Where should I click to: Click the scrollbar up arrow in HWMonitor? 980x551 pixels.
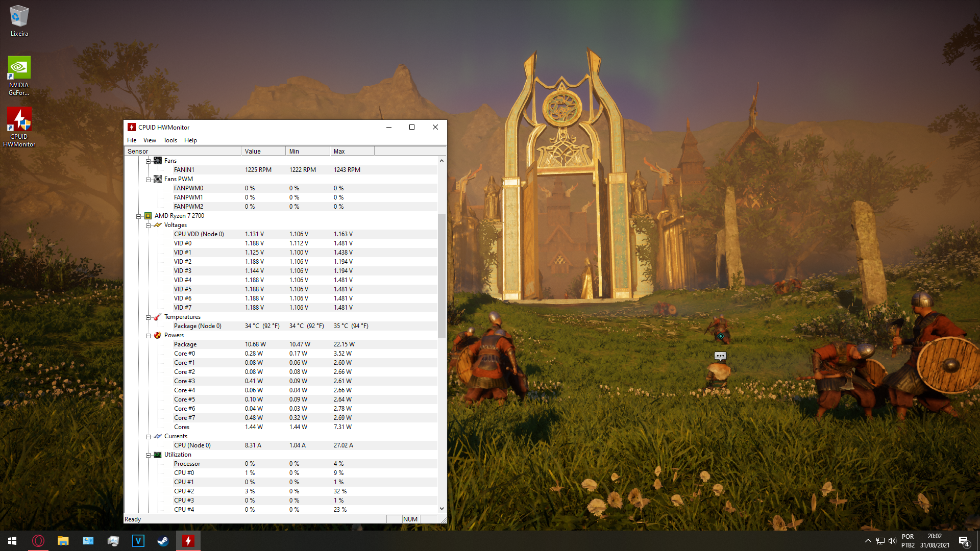(442, 161)
